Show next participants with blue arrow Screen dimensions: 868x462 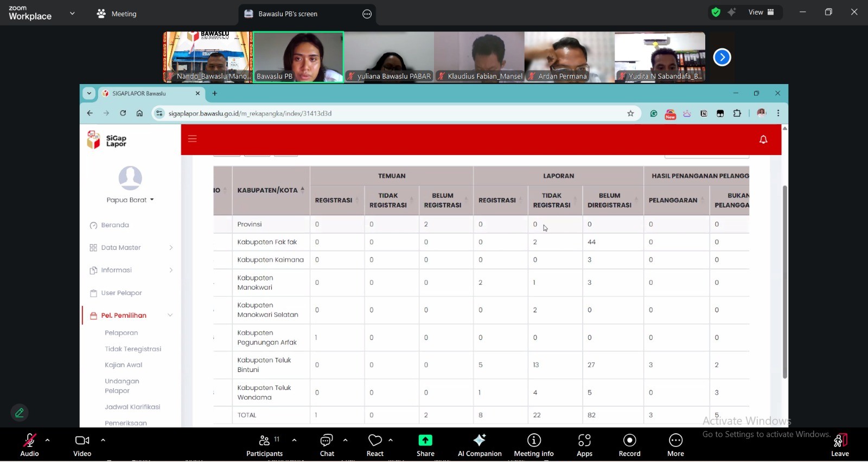[722, 57]
